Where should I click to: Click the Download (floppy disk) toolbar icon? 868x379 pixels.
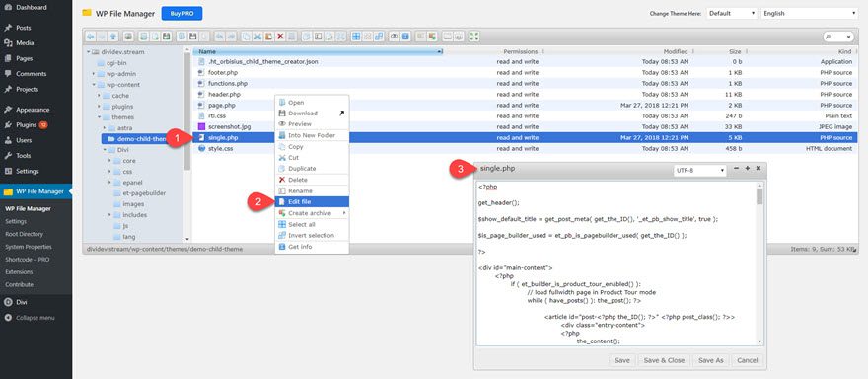click(192, 36)
